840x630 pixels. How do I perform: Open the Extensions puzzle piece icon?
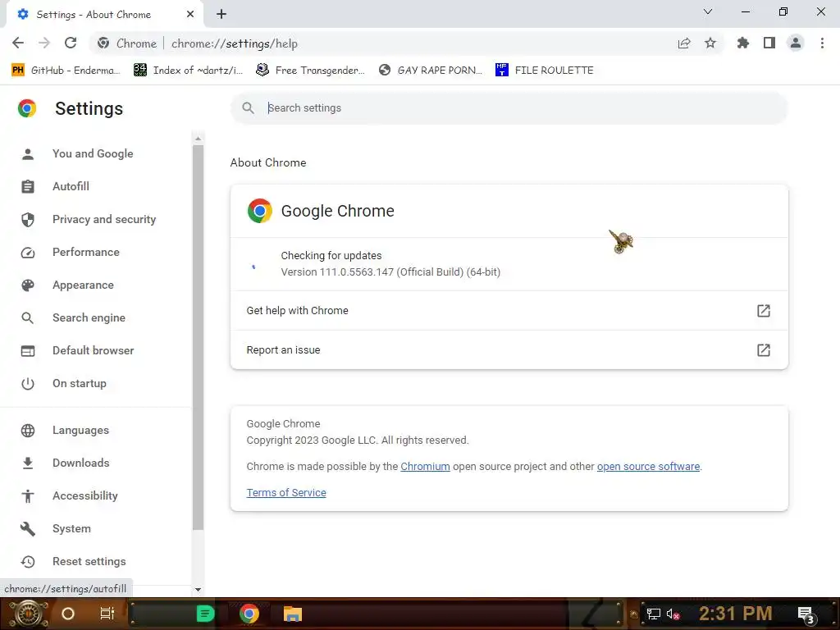[x=743, y=43]
